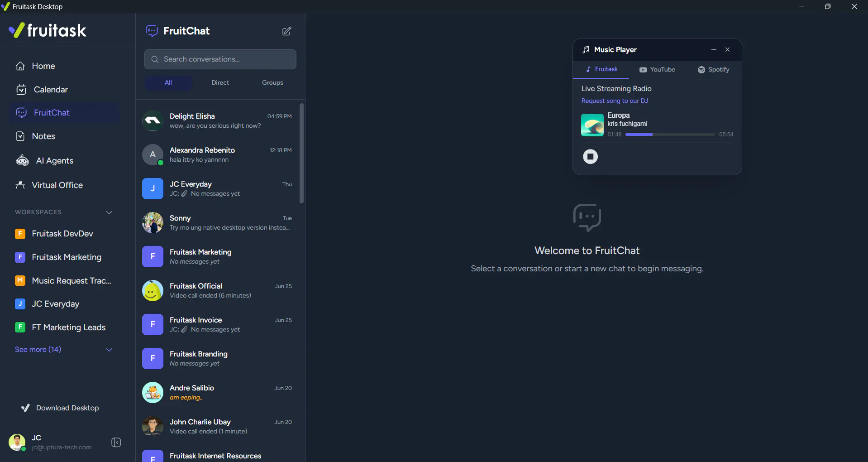Open AI Agents section
Viewport: 868px width, 462px height.
[x=64, y=161]
